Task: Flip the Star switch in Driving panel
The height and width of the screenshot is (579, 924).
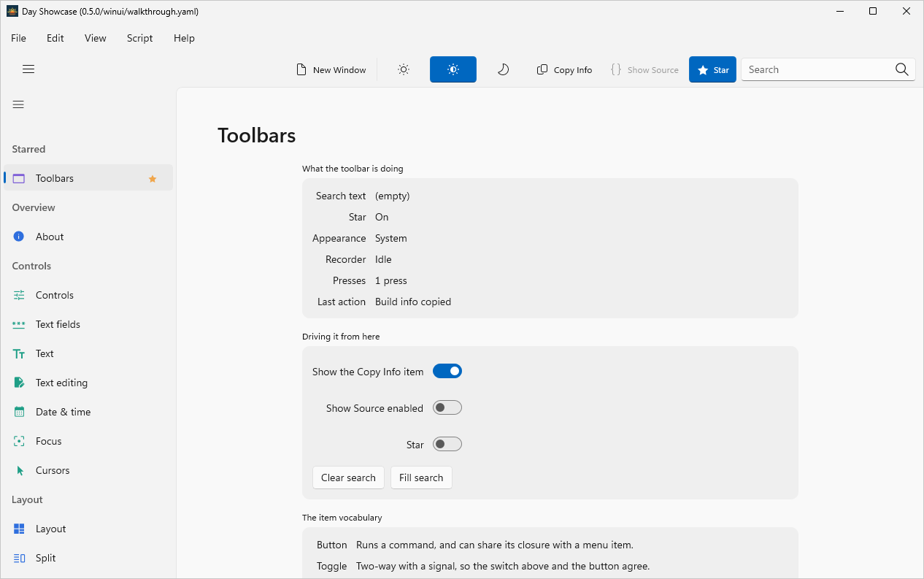Action: 447,444
